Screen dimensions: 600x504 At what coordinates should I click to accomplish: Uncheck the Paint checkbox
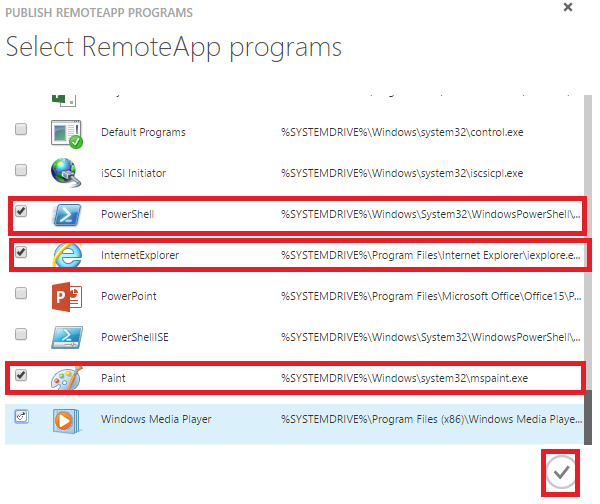(21, 375)
